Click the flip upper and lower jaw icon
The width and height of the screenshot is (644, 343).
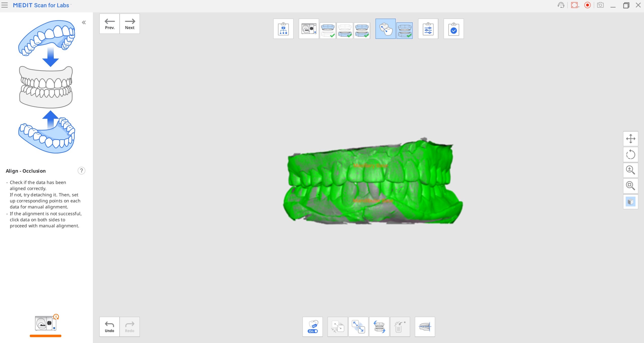[379, 327]
